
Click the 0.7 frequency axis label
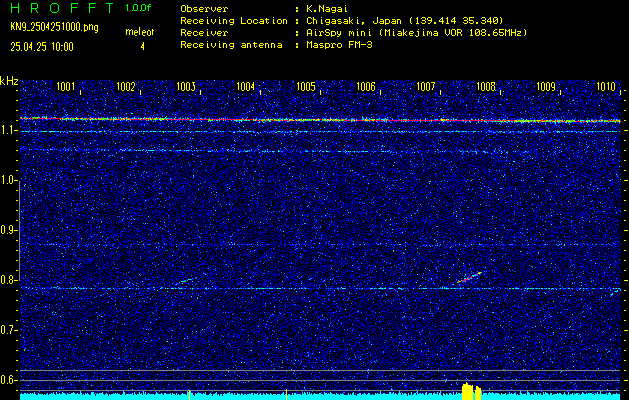point(7,330)
